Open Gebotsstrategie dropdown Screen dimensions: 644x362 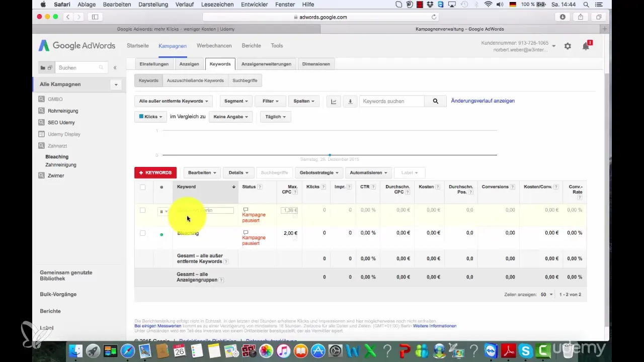click(x=319, y=172)
